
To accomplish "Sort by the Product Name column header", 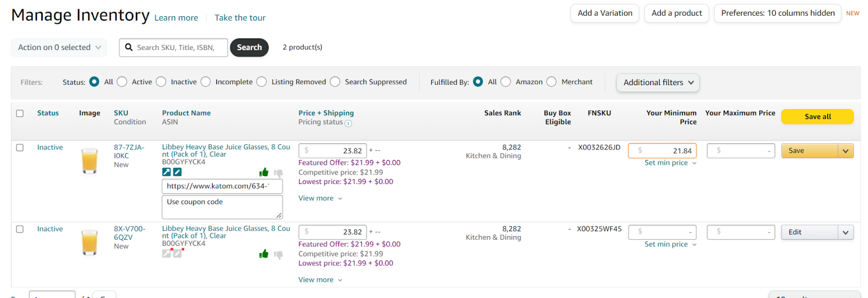I will [186, 113].
